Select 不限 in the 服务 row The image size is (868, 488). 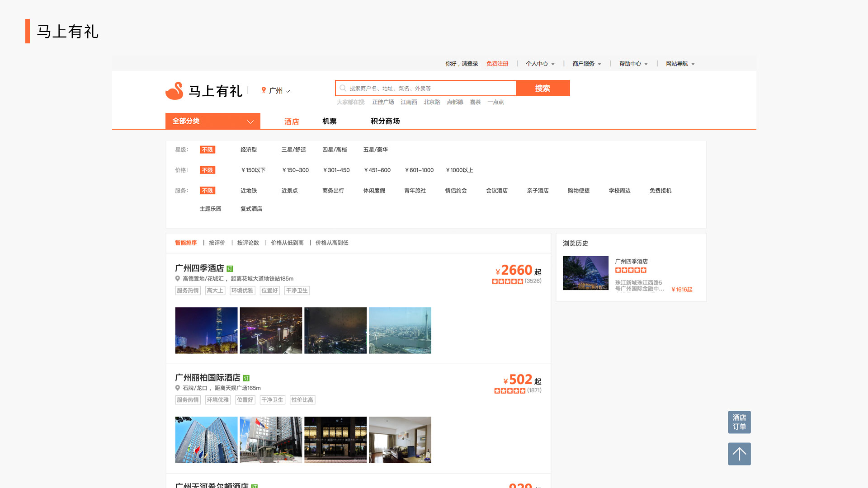pyautogui.click(x=208, y=191)
